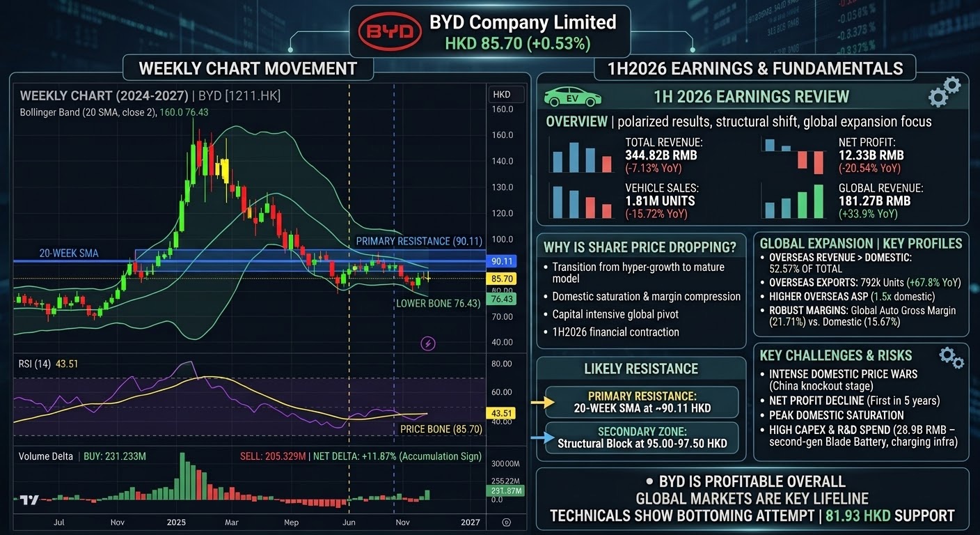Image resolution: width=980 pixels, height=535 pixels.
Task: Click the Jul label on the time axis
Action: click(58, 522)
